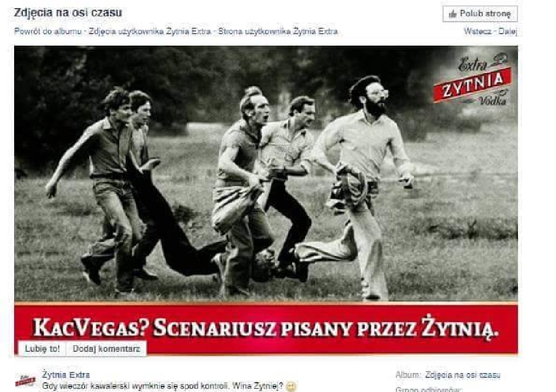Screen dimensions: 556x392
Task: Open the Powrót do albumu link
Action: coord(48,31)
